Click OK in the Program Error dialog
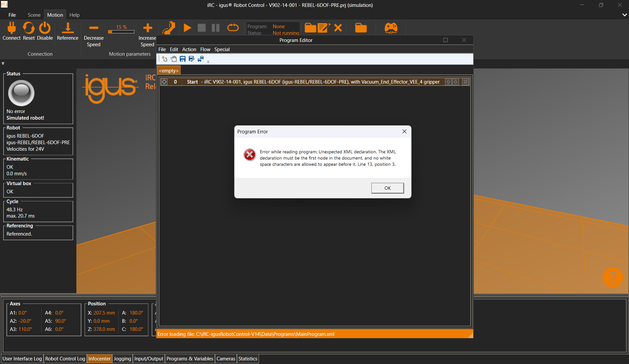 click(x=387, y=188)
